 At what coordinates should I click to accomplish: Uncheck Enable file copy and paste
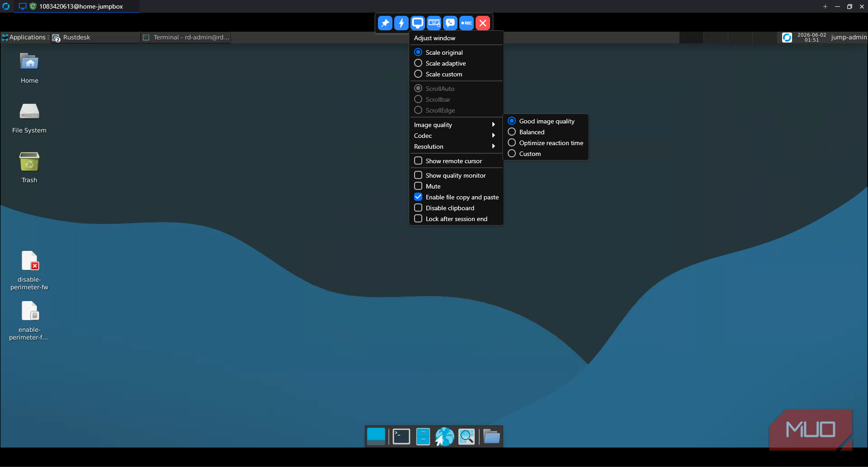click(x=456, y=197)
